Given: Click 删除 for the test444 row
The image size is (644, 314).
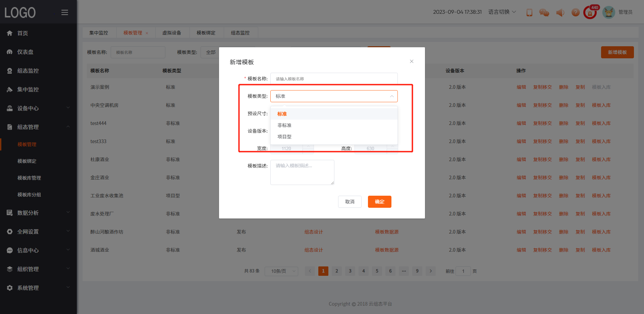Looking at the screenshot, I should click(x=563, y=123).
